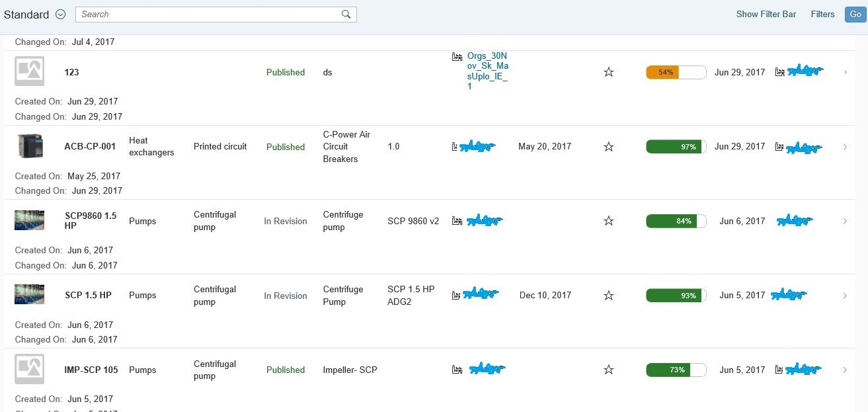Click organization icon in SCP9860 1.5 HP row

tap(457, 221)
